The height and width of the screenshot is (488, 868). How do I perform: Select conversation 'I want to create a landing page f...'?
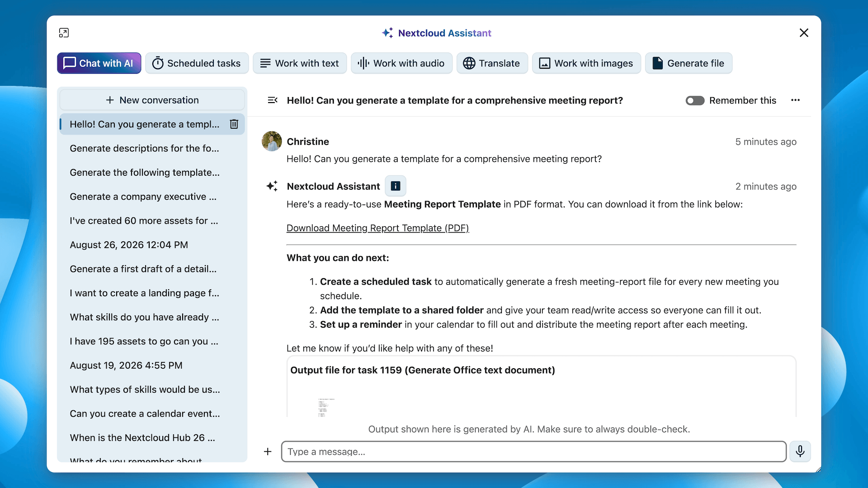152,293
